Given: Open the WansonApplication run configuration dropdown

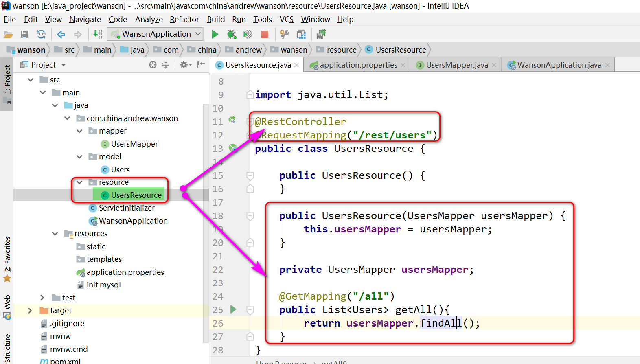Looking at the screenshot, I should (x=156, y=34).
